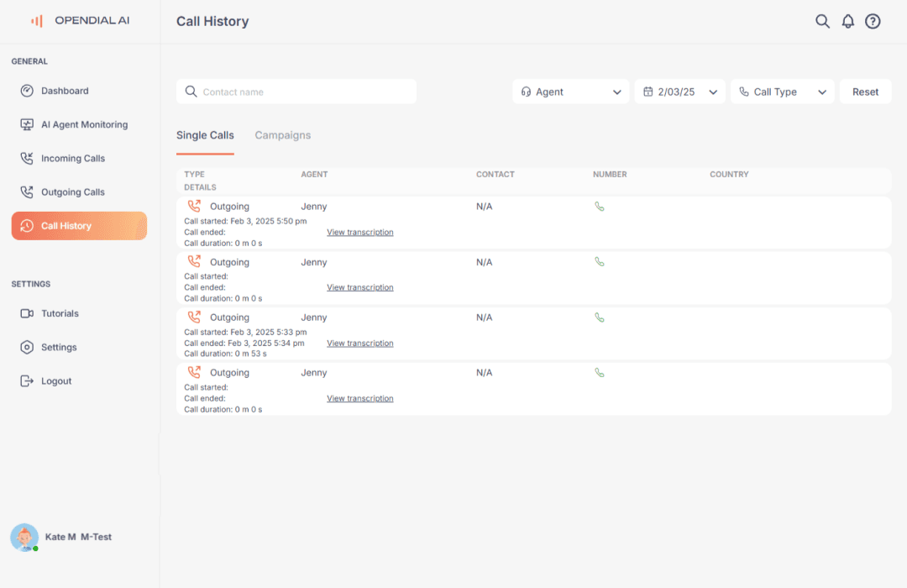The height and width of the screenshot is (588, 907).
Task: Open search from the top bar magnifier icon
Action: pyautogui.click(x=822, y=21)
